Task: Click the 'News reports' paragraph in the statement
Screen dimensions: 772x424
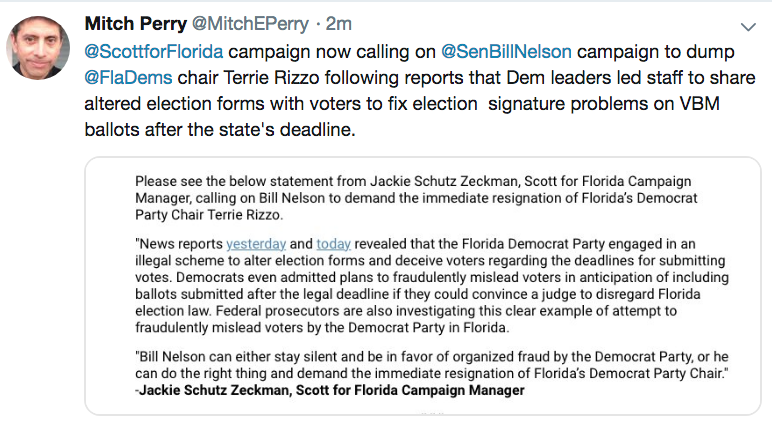Action: [x=432, y=286]
